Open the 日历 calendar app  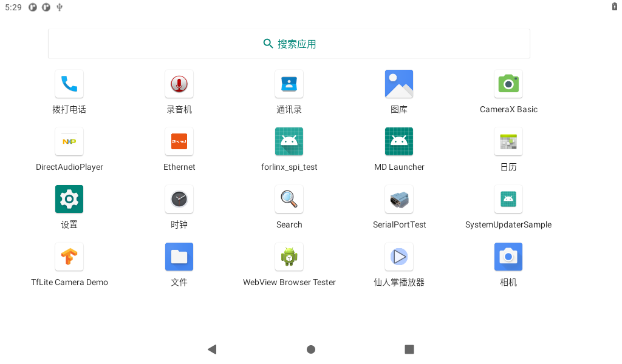coord(508,141)
